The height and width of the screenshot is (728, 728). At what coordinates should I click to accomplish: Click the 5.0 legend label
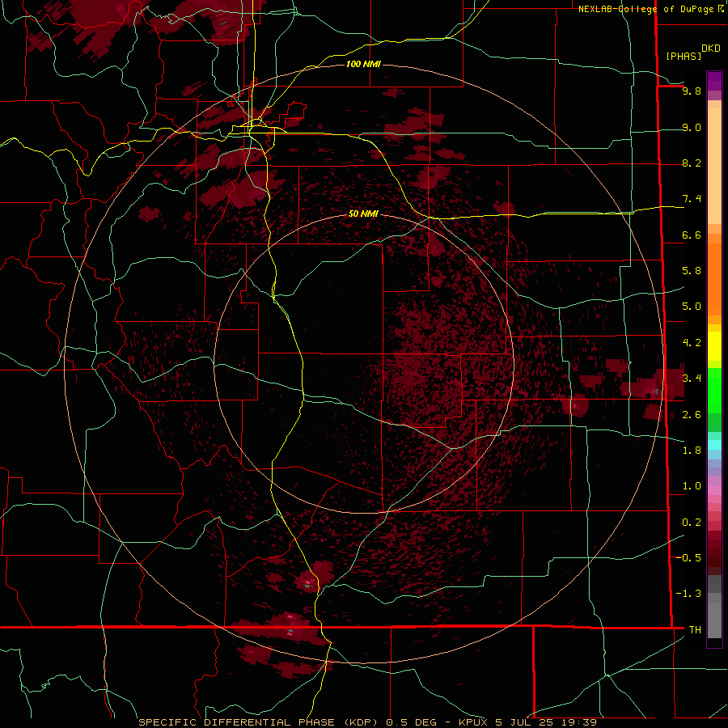click(x=692, y=307)
